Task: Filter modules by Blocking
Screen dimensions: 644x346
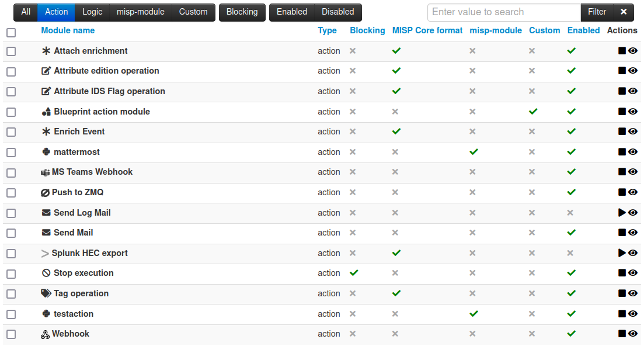Action: coord(242,12)
